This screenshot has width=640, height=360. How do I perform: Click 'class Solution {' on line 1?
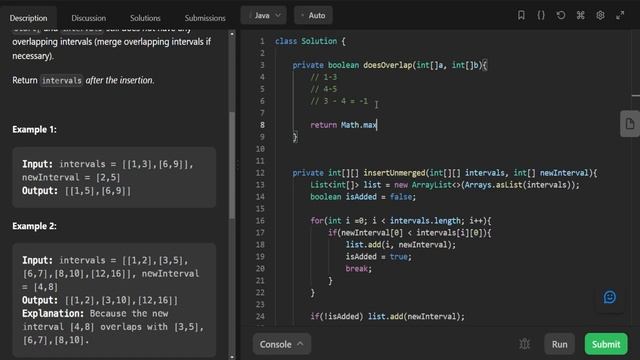(x=310, y=41)
